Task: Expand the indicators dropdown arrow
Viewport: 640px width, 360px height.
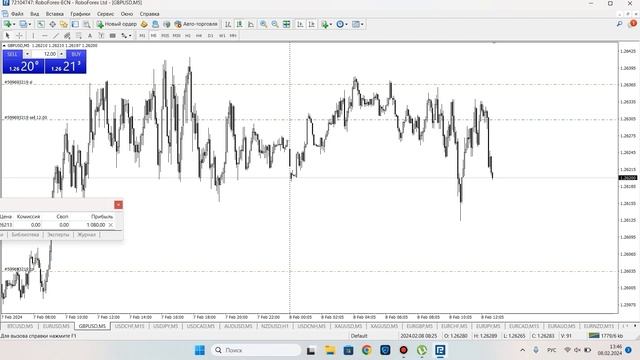Action: coord(331,24)
